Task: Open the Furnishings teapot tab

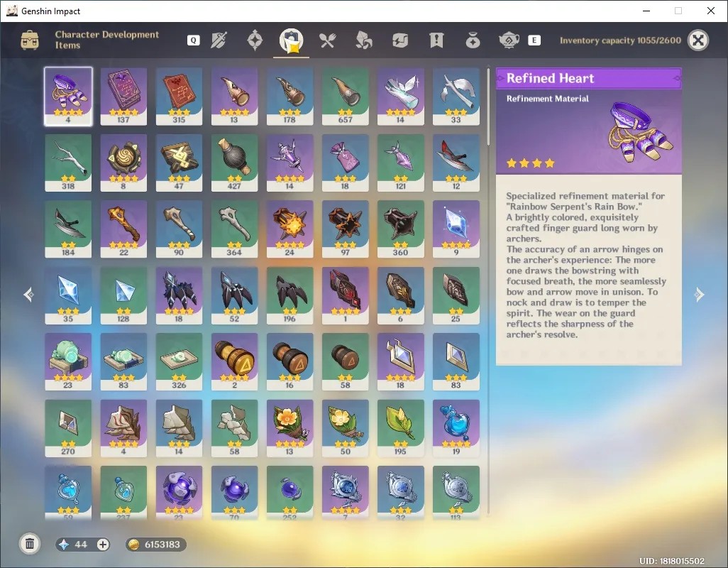Action: 509,40
